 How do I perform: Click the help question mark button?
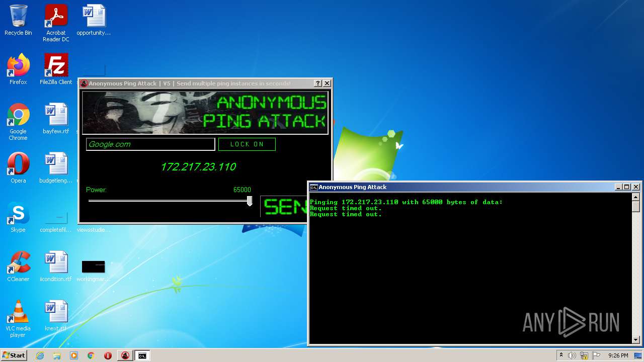point(318,83)
